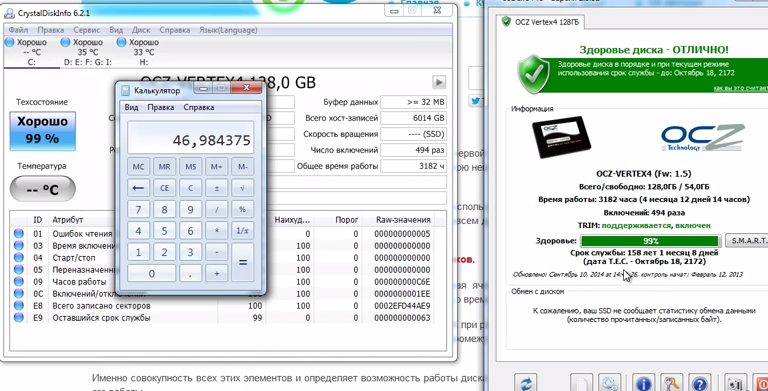This screenshot has height=391, width=768.
Task: Click the Число включений value 494 раз
Action: click(x=413, y=150)
